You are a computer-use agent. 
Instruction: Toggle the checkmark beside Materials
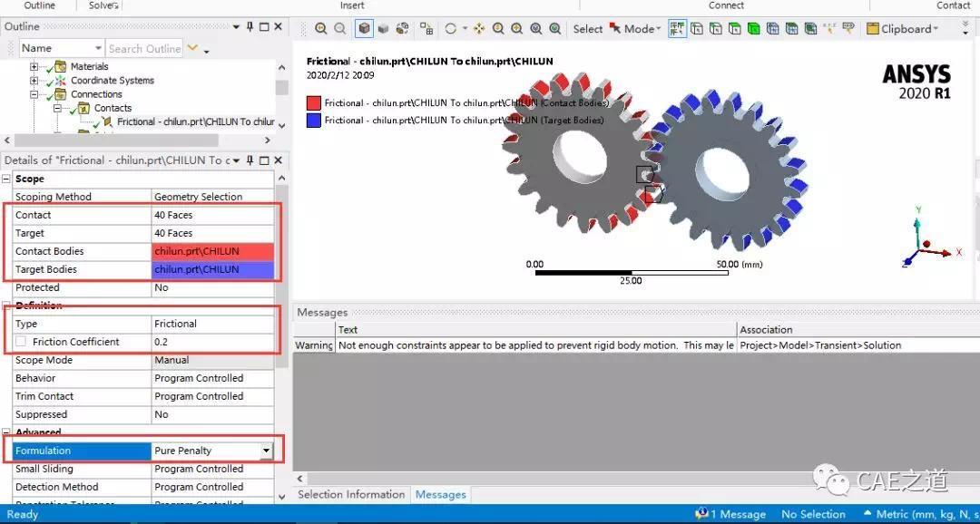click(48, 67)
